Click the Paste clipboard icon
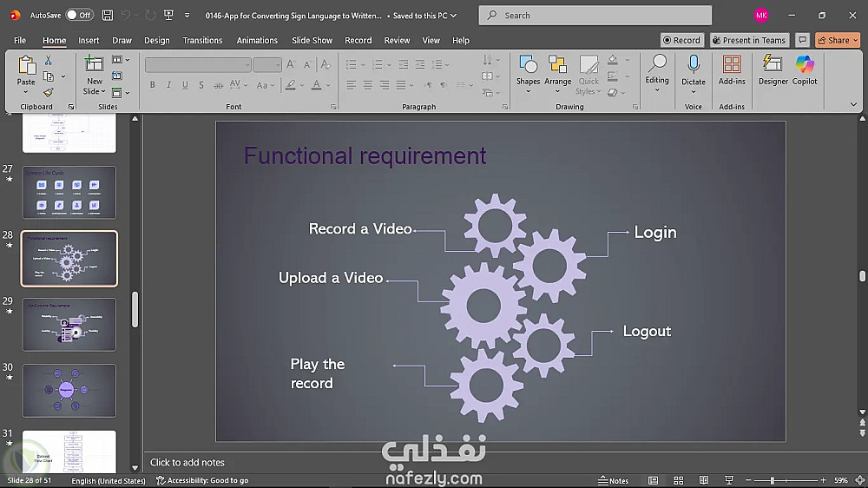 coord(26,65)
